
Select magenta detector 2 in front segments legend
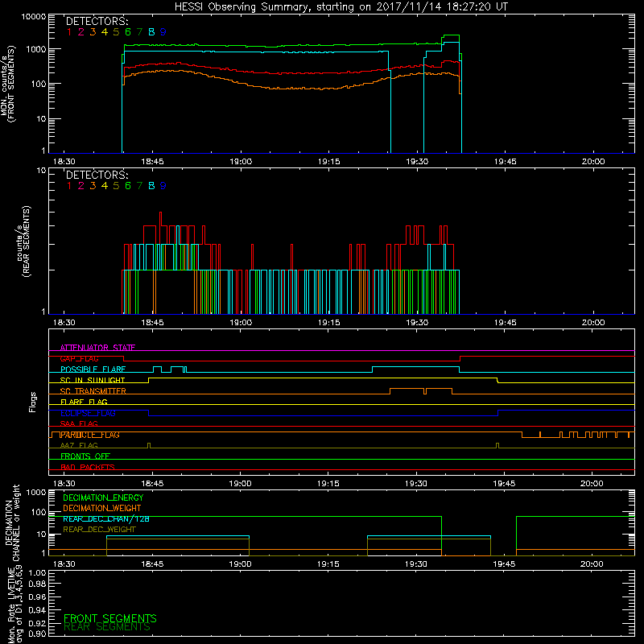coord(81,32)
